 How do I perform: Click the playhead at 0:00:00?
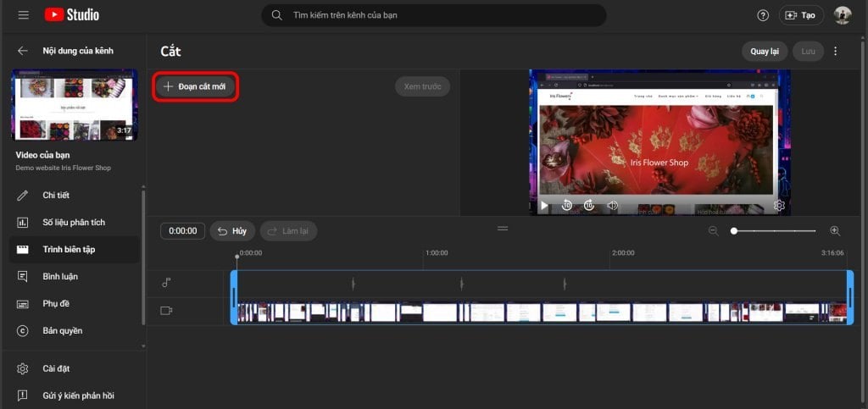pos(237,257)
